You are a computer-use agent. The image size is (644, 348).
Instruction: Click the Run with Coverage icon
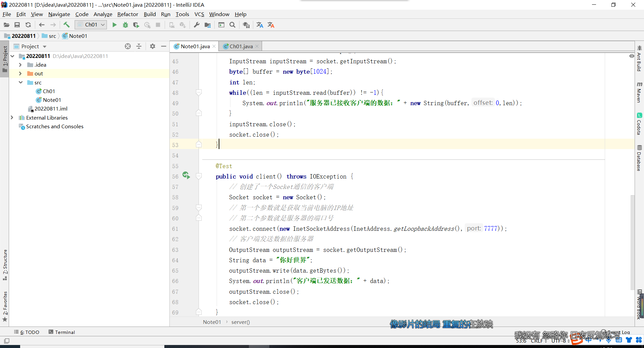point(136,25)
